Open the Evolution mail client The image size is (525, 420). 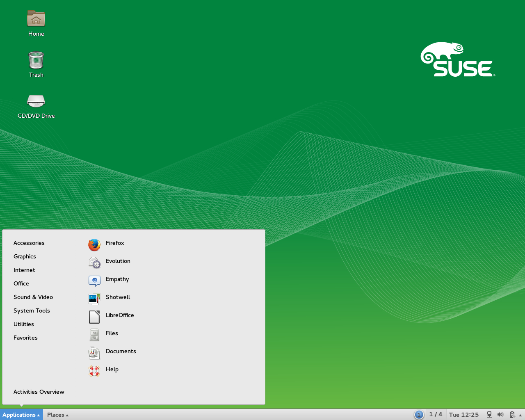pyautogui.click(x=118, y=261)
